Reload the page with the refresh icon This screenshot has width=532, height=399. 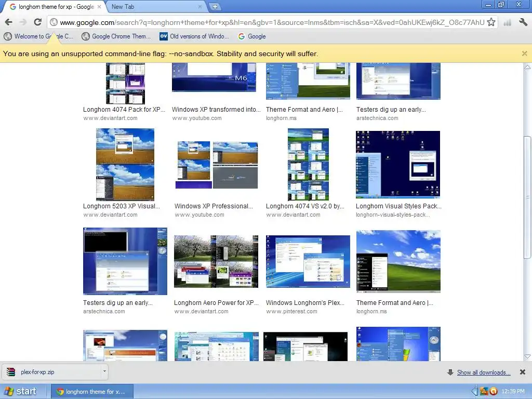[37, 22]
